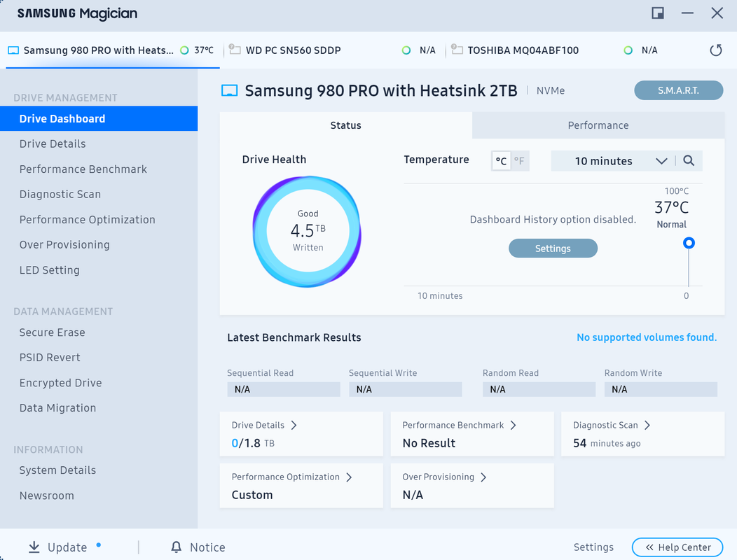Click the 'NVMe' interface label
This screenshot has height=560, width=737.
point(551,91)
